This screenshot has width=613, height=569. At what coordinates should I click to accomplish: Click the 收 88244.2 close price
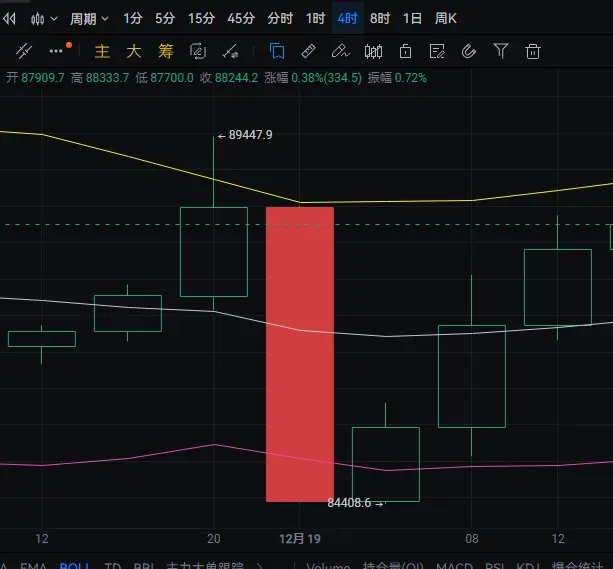(229, 78)
